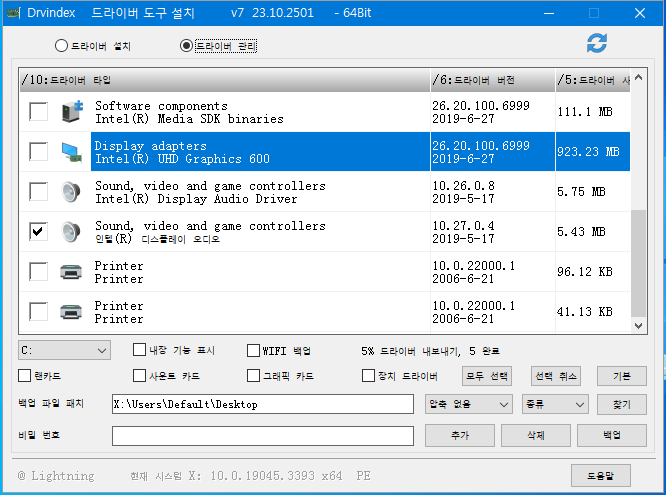This screenshot has height=495, width=666.
Task: Click the 찾기 browse button
Action: click(x=622, y=404)
